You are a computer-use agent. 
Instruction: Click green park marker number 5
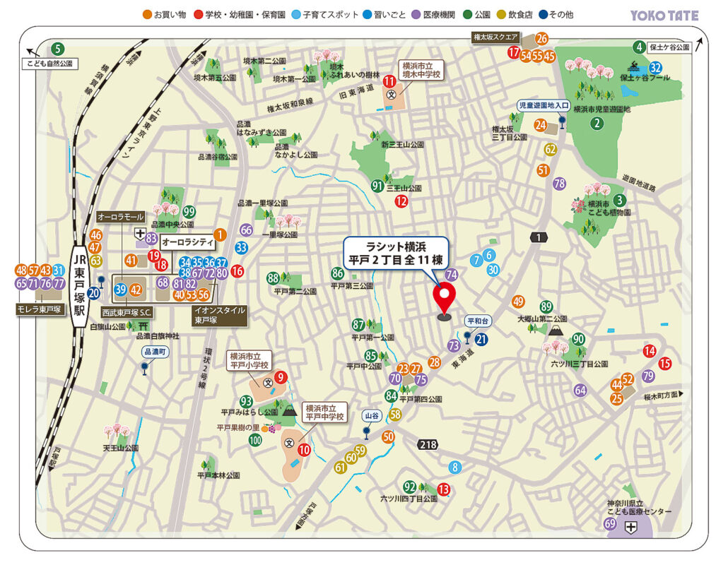57,49
